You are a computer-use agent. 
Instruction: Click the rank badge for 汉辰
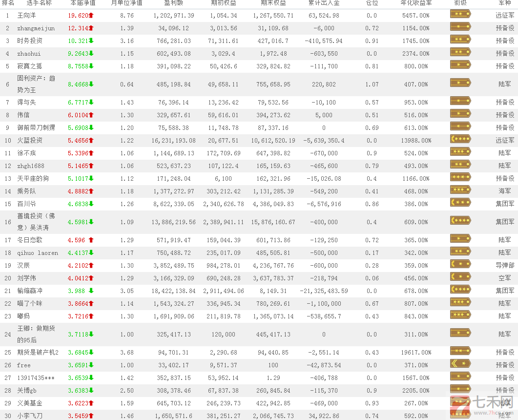coord(460,264)
